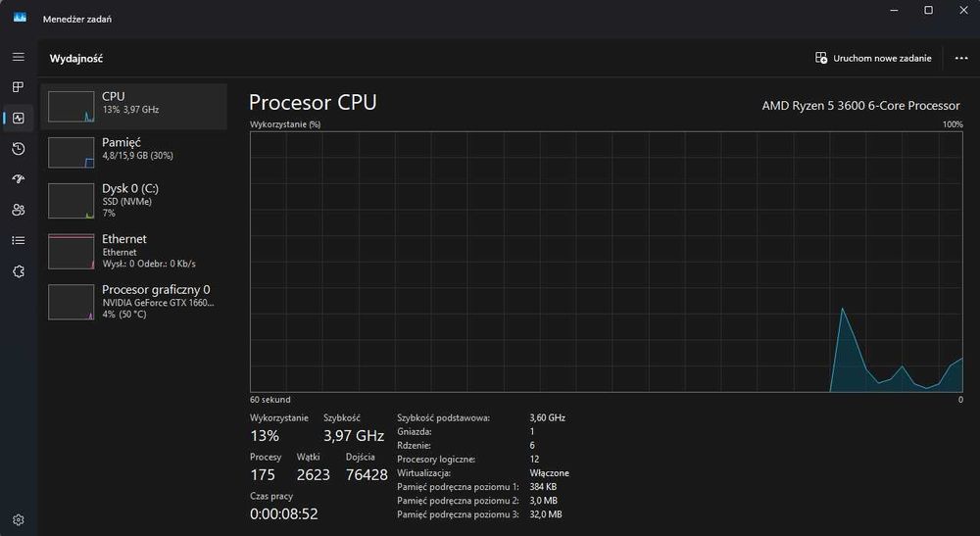Maximize the Task Manager window
Screen dimensions: 980x536
coord(928,10)
